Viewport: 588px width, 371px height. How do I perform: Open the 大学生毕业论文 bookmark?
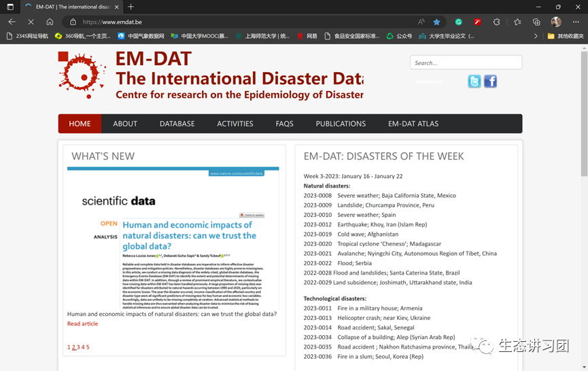click(447, 36)
